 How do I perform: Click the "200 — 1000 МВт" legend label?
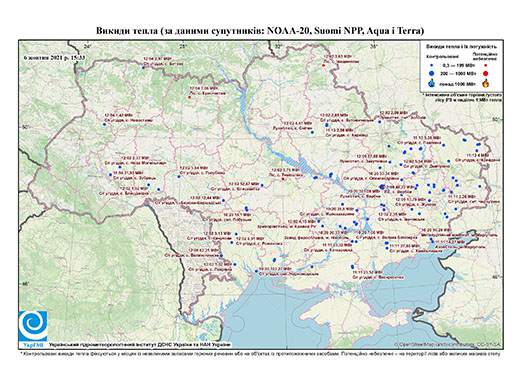point(457,73)
